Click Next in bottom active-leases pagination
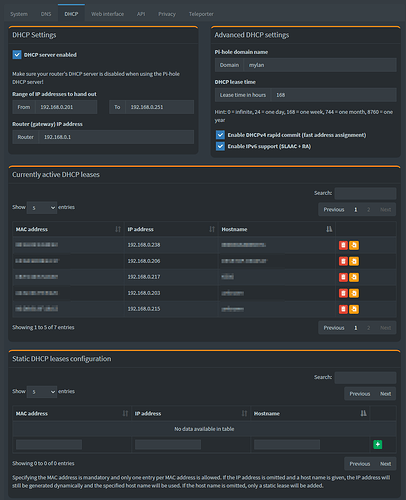This screenshot has height=500, width=406. coord(385,328)
